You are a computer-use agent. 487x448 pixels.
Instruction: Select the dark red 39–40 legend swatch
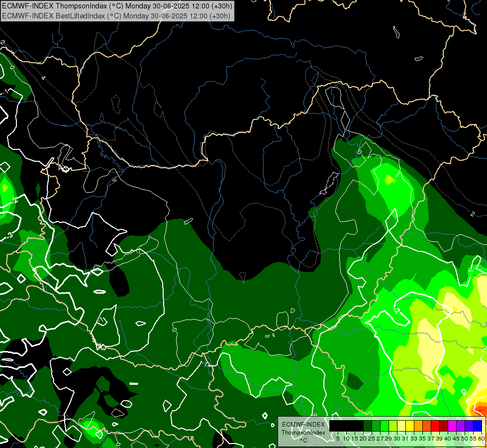point(444,426)
